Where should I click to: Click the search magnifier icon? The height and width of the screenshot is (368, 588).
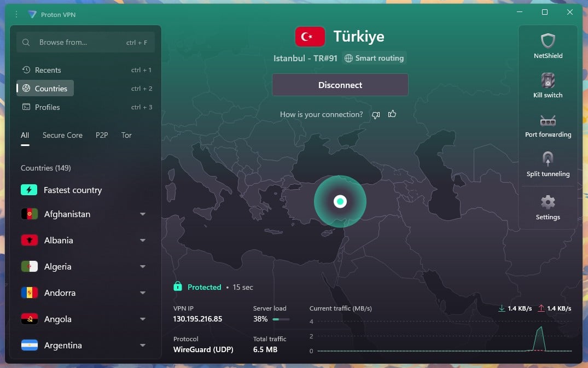coord(26,42)
